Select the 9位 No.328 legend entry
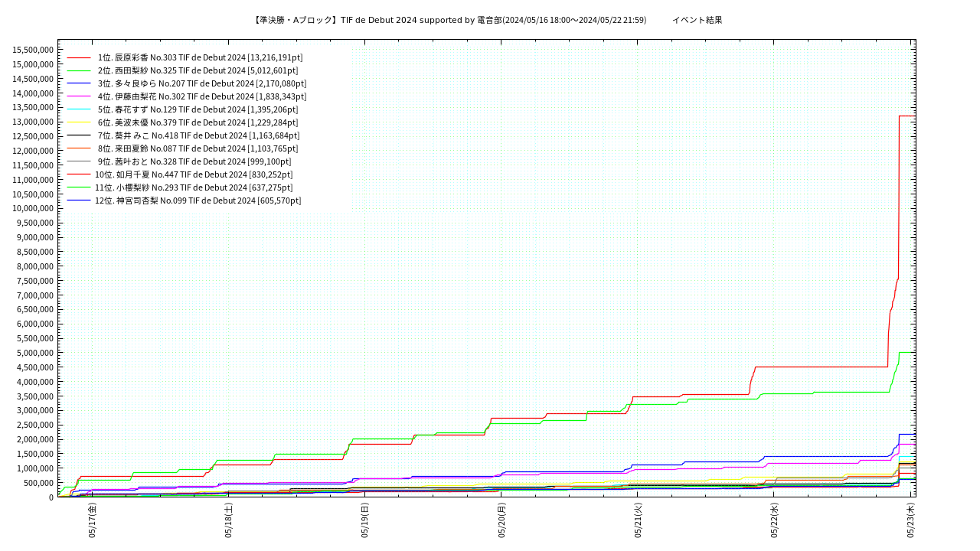The height and width of the screenshot is (551, 980). click(194, 161)
